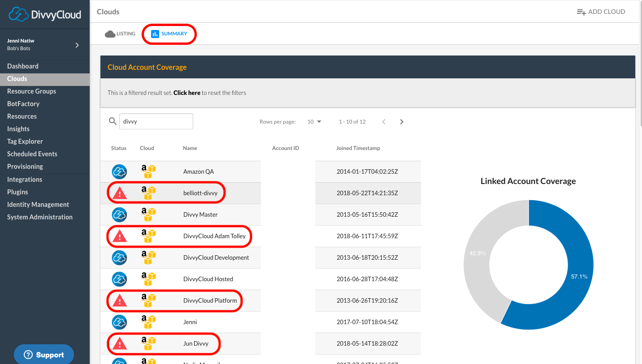Open Tag Explorer in the sidebar
This screenshot has width=642, height=364.
(x=25, y=141)
